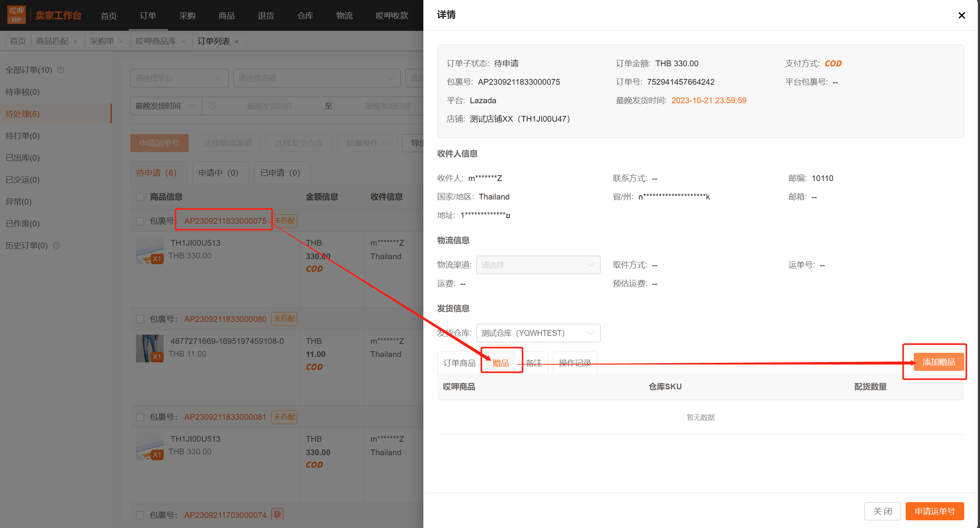Close the 详情 details panel with X
The width and height of the screenshot is (980, 528).
[962, 15]
